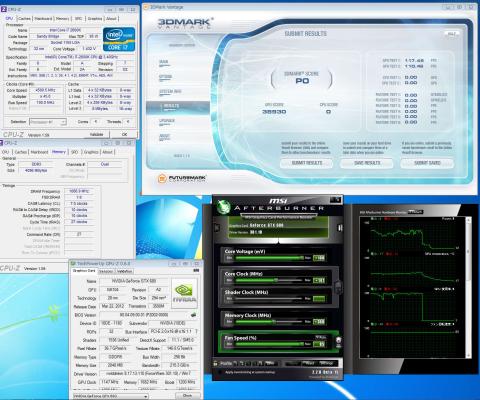The width and height of the screenshot is (480, 400).
Task: Click the Reset button in Afterburner
Action: (309, 363)
